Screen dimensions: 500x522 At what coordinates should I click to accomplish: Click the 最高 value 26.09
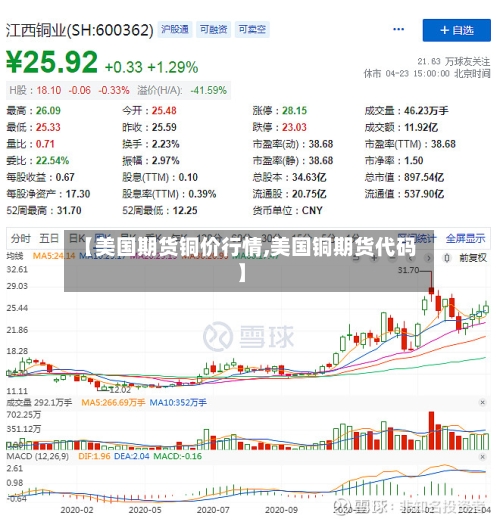coord(48,111)
